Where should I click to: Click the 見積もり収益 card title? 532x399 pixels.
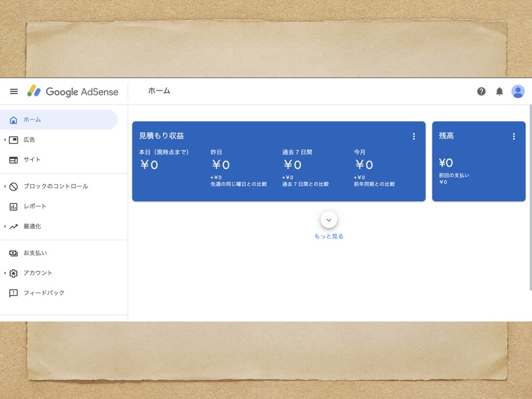[162, 136]
